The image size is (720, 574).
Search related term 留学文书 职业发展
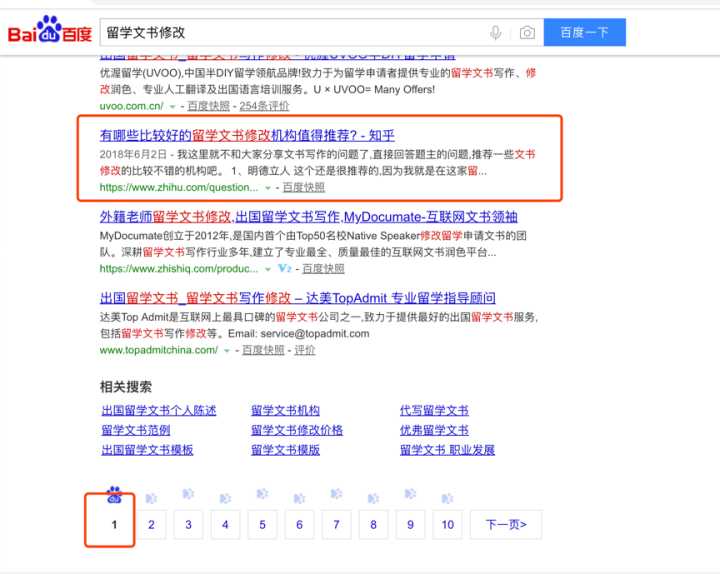click(x=447, y=450)
